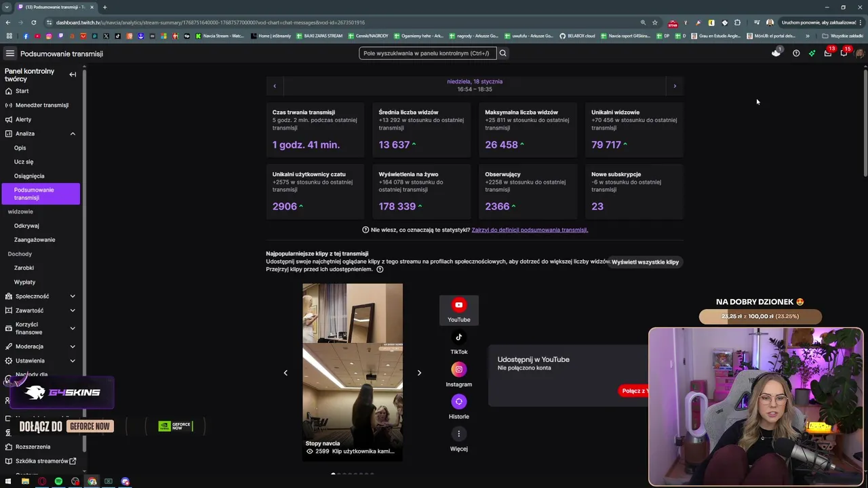Screen dimensions: 868x488
Task: Open Spotify from the taskbar
Action: click(58, 481)
